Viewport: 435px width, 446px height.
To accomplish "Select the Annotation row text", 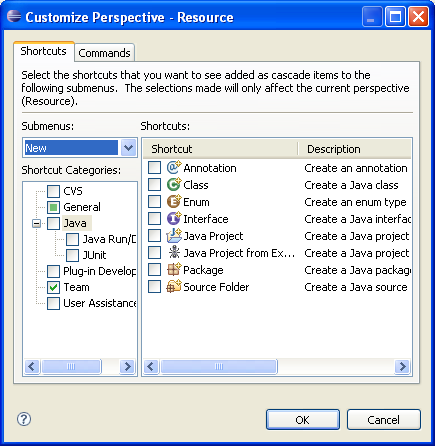I will pyautogui.click(x=210, y=168).
